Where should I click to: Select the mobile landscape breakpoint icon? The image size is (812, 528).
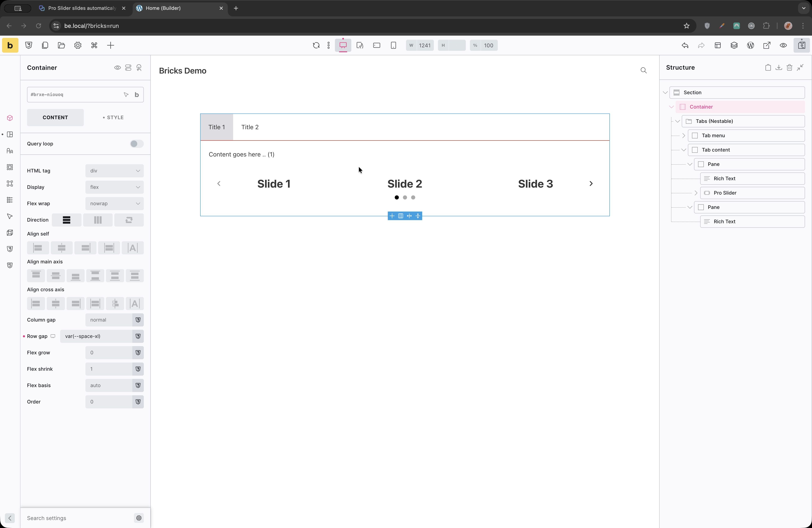[377, 45]
